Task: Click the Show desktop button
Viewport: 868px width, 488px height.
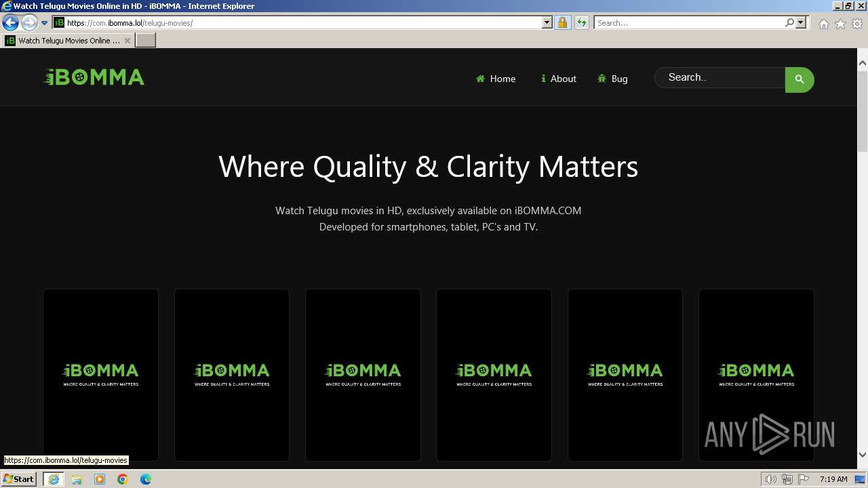Action: click(861, 479)
